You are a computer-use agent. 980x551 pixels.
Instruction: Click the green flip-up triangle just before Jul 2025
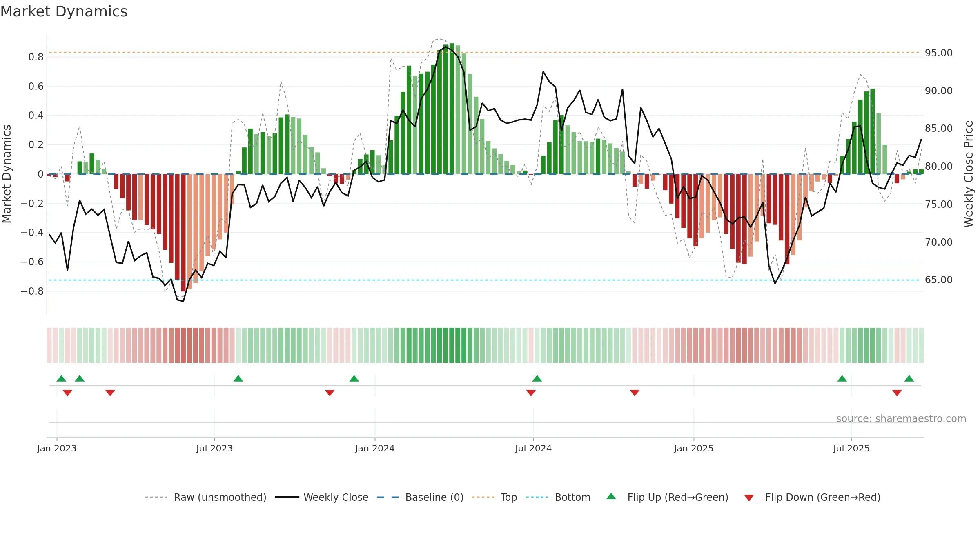coord(842,378)
